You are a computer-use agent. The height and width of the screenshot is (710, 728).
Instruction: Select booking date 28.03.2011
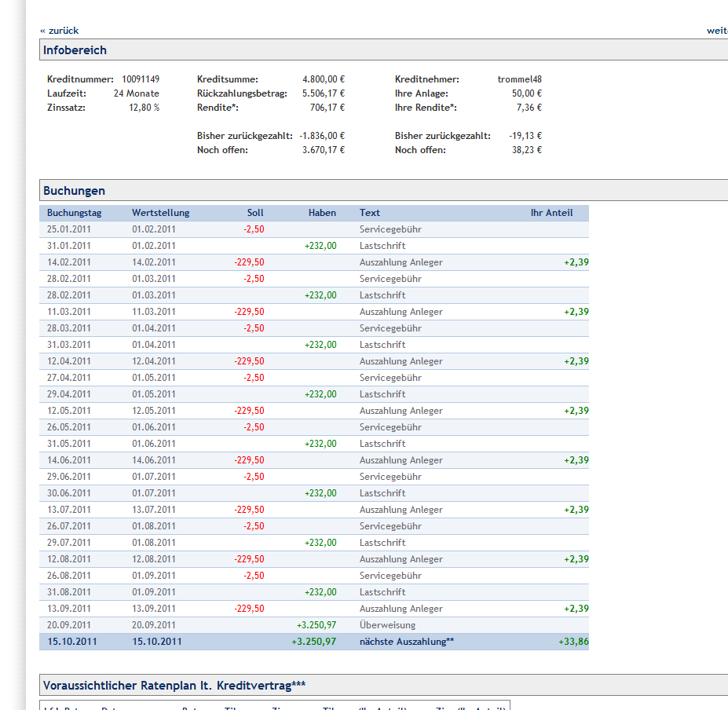pos(68,328)
